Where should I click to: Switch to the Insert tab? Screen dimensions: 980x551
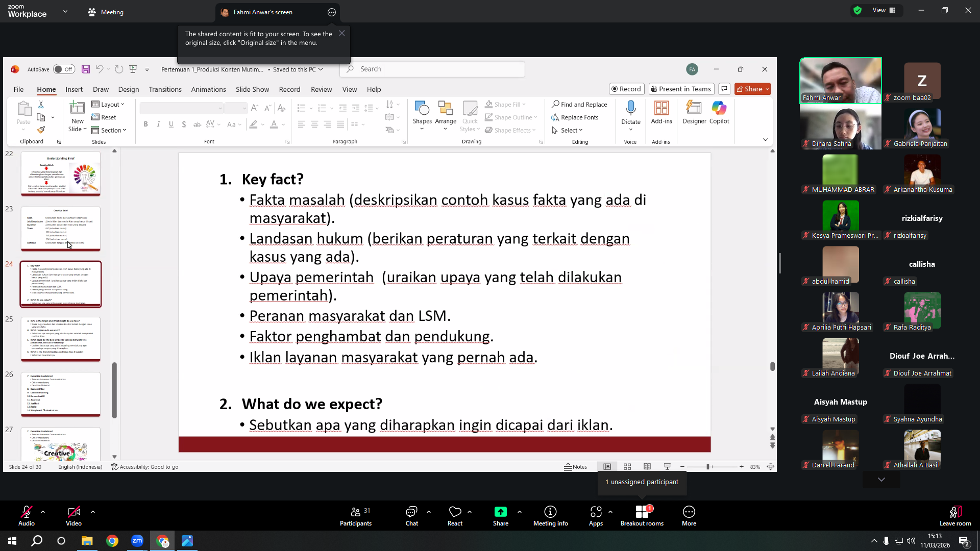coord(74,89)
